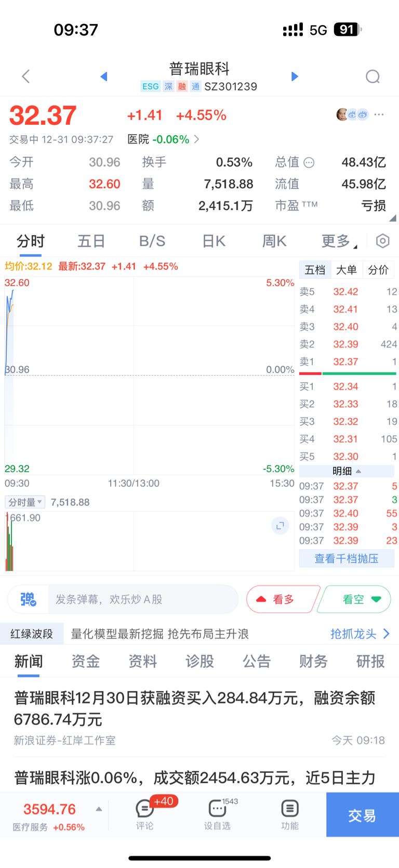Viewport: 399px width, 868px height.
Task: Open chart settings hexagon icon
Action: 383,241
